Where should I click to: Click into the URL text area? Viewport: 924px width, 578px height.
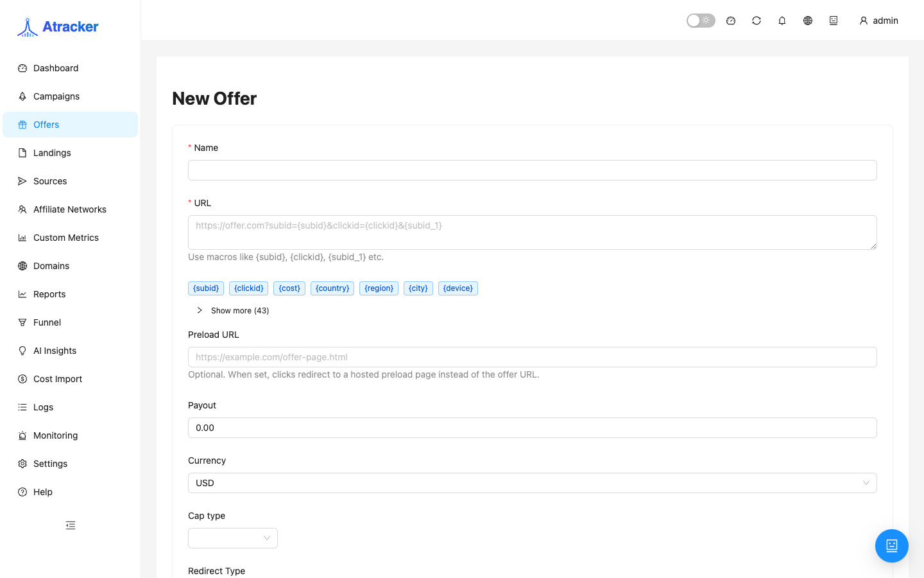point(533,232)
